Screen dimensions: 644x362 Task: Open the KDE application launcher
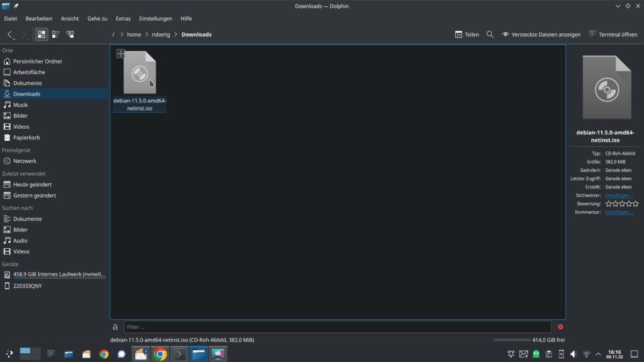(x=9, y=354)
